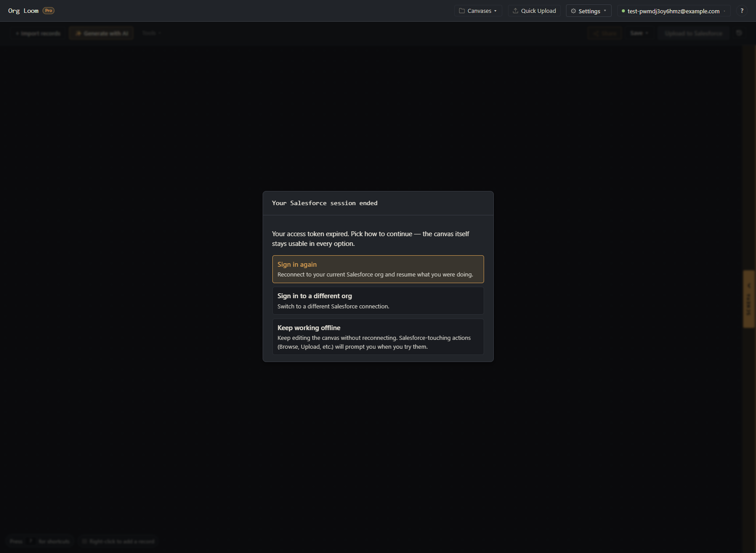Image resolution: width=756 pixels, height=553 pixels.
Task: Click the blurred Generate with AI button
Action: (x=101, y=33)
